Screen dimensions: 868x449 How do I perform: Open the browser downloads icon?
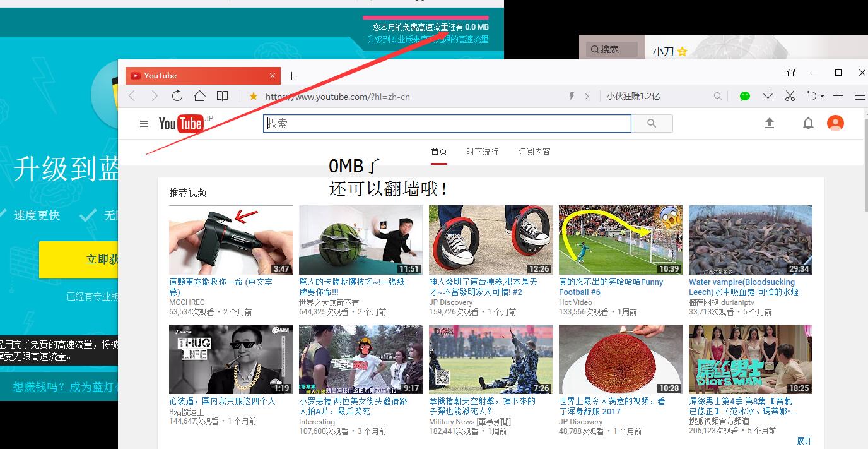[x=768, y=96]
